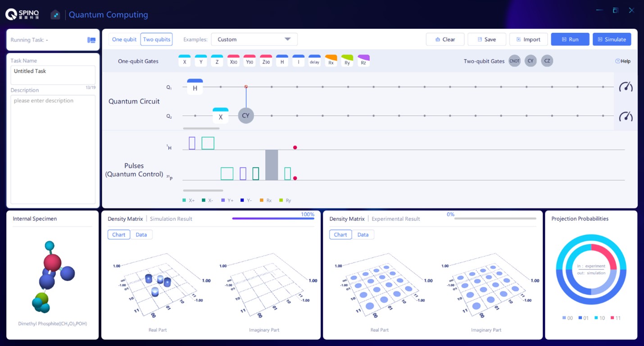Click the Projection Probabilities donut chart
This screenshot has height=346, width=644.
[591, 270]
